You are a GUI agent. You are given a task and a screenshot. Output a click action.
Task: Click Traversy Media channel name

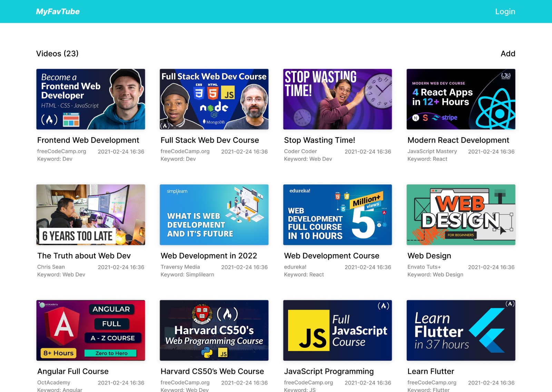point(180,267)
